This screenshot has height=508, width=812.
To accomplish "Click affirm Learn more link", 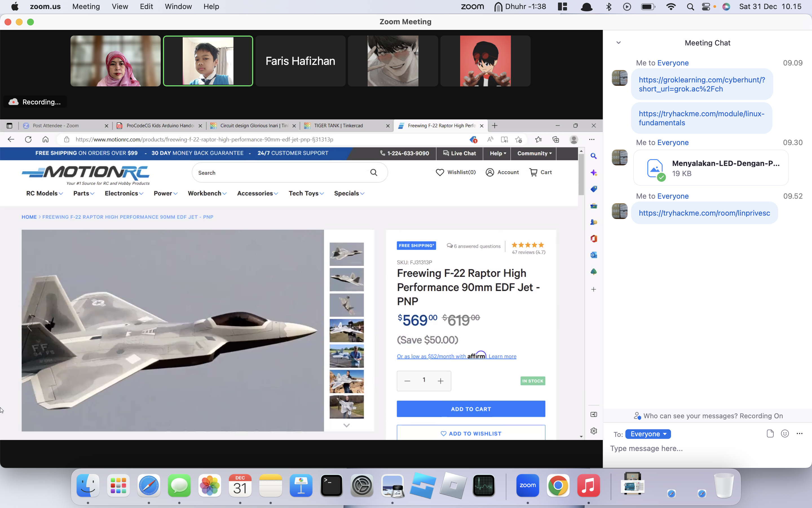I will pyautogui.click(x=502, y=356).
